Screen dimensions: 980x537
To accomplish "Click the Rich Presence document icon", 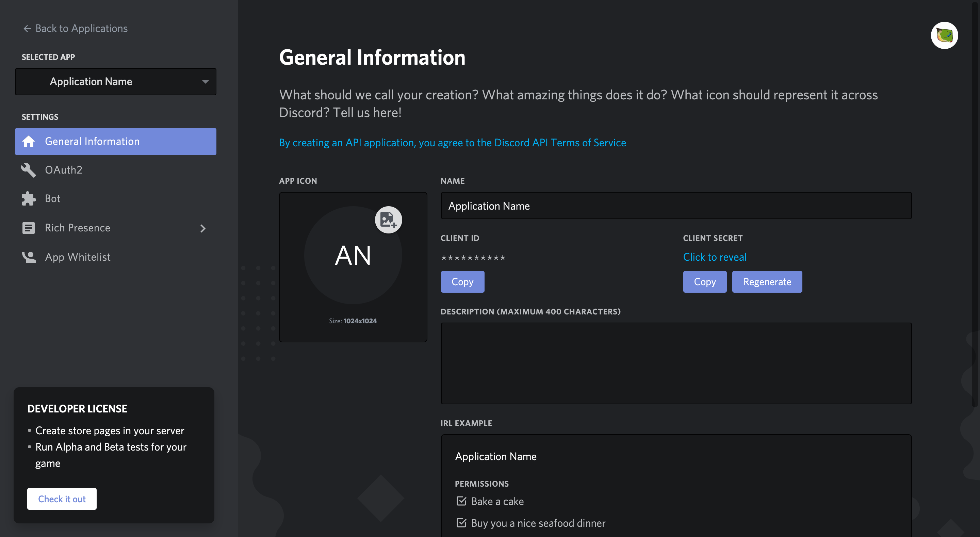I will (28, 228).
